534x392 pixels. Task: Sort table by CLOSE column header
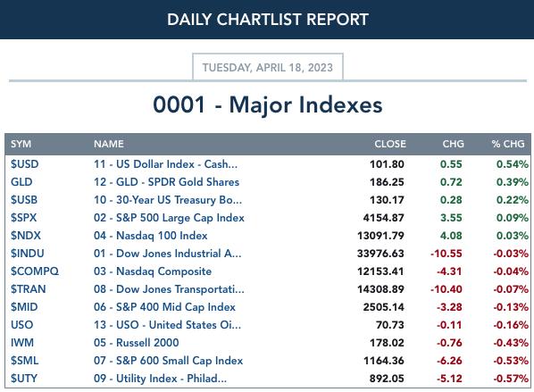click(390, 144)
